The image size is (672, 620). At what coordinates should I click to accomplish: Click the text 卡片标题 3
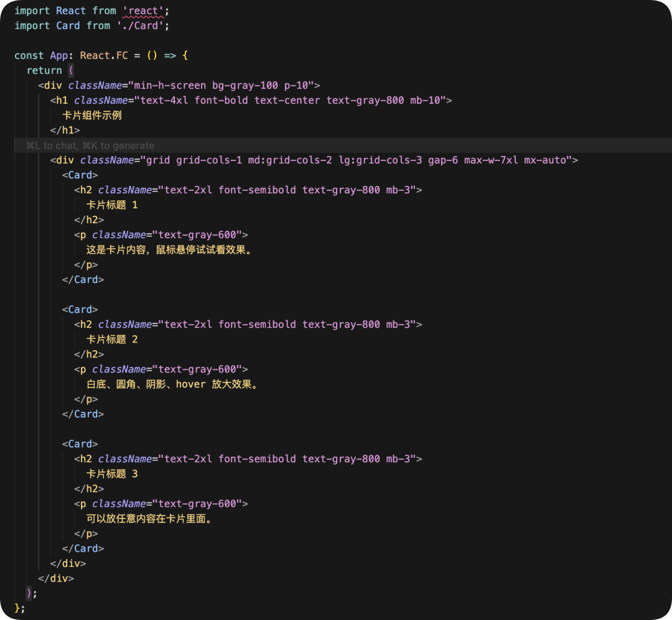[112, 474]
